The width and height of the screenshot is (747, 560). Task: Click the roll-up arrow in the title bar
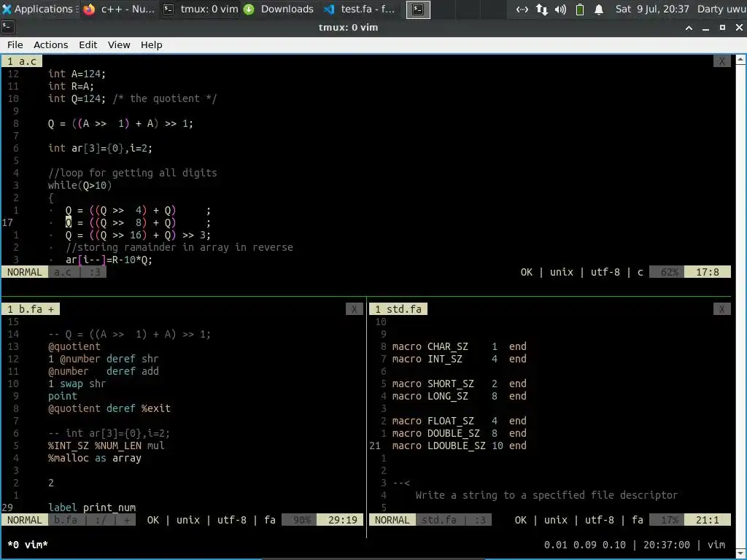[x=689, y=28]
